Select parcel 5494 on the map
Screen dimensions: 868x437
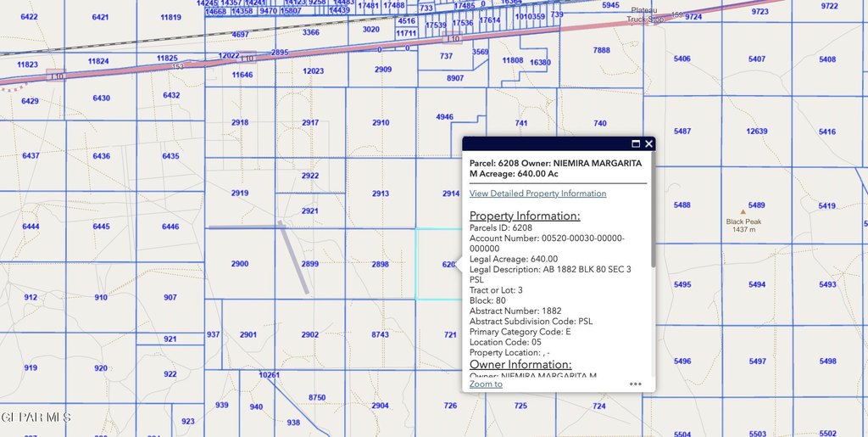pyautogui.click(x=756, y=285)
